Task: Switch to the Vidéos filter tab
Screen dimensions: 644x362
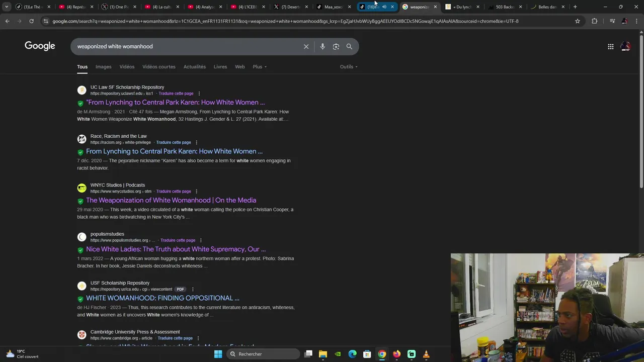Action: 127,67
